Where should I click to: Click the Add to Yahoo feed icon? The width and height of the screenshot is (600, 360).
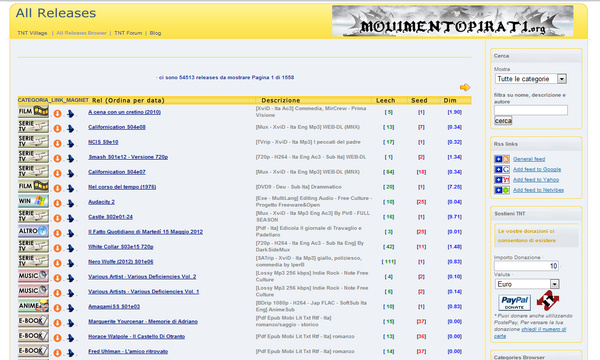pyautogui.click(x=502, y=179)
